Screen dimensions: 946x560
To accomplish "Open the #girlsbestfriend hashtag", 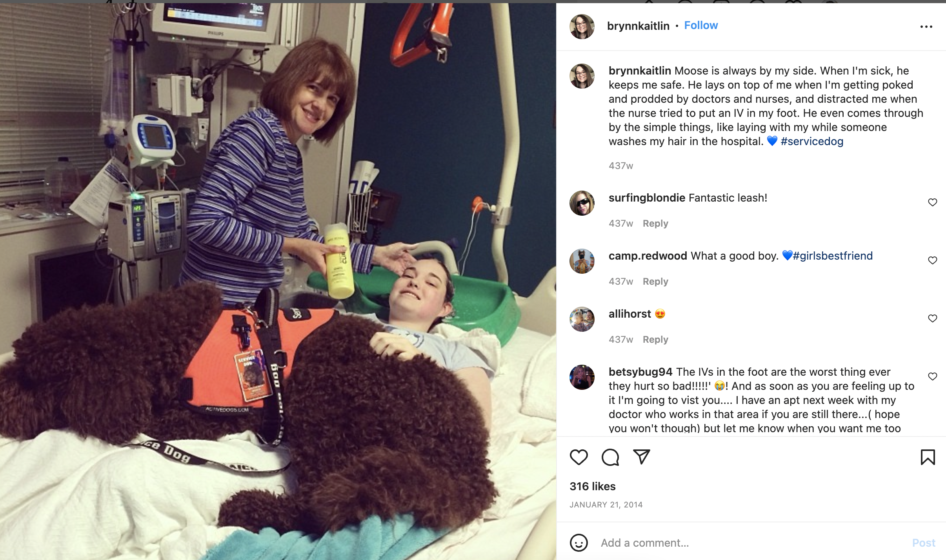I will [x=833, y=256].
